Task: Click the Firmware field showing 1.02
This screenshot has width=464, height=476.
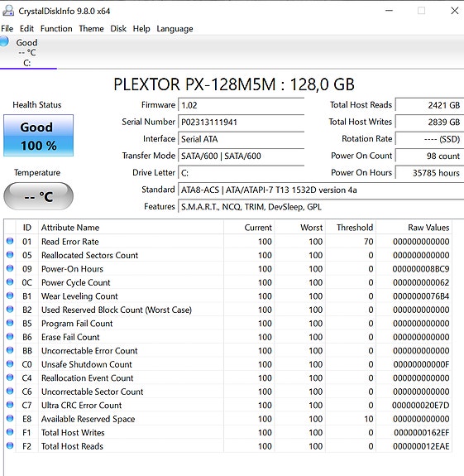Action: [x=242, y=105]
